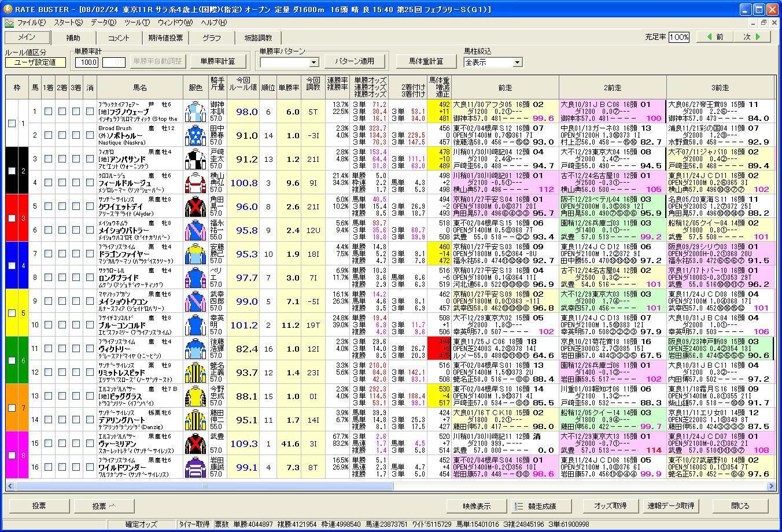
Task: Tick the 2着 checkbox for ワイルドワンダー
Action: click(x=62, y=467)
